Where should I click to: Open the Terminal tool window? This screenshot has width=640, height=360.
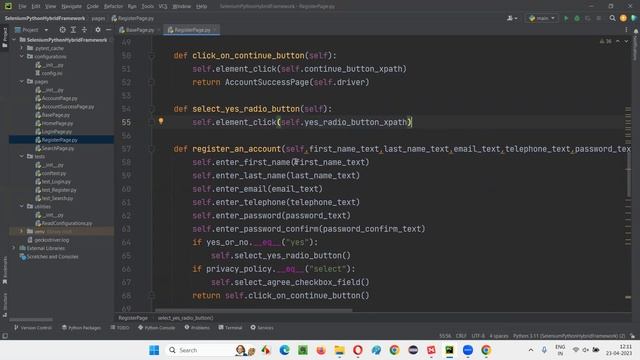(230, 327)
